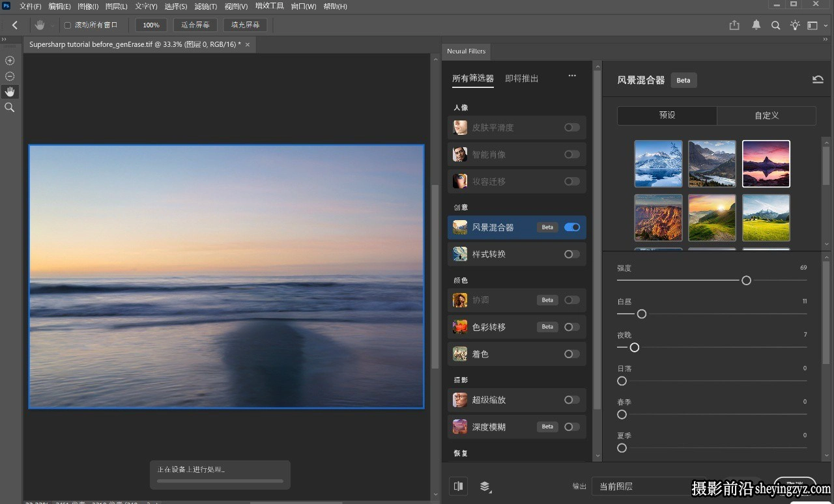The image size is (834, 504).
Task: Turn on the 色彩转移 toggle
Action: [572, 327]
